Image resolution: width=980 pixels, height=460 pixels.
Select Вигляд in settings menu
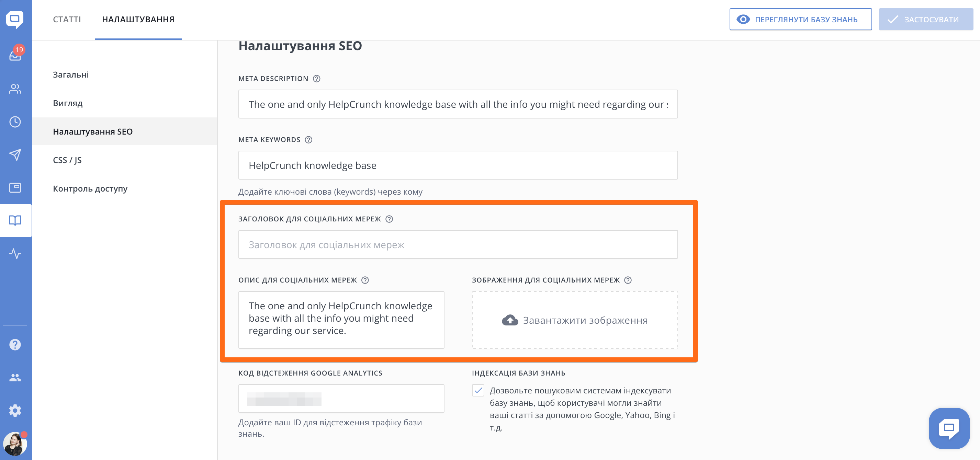(x=68, y=103)
